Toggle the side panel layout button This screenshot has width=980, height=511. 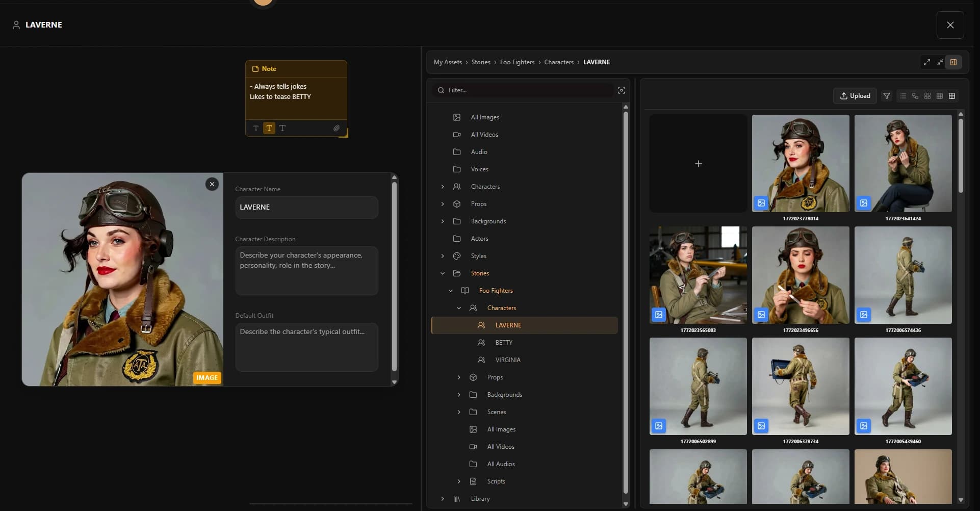click(x=953, y=62)
